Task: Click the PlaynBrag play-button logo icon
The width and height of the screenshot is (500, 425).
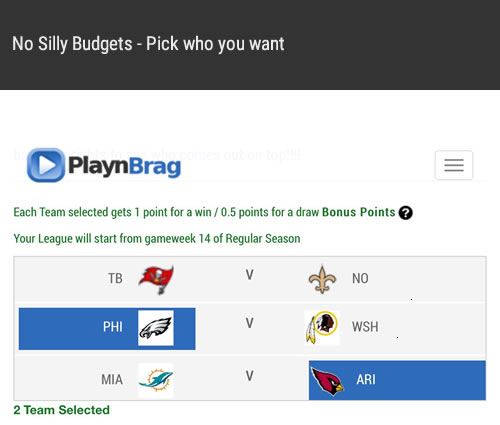Action: coord(46,165)
